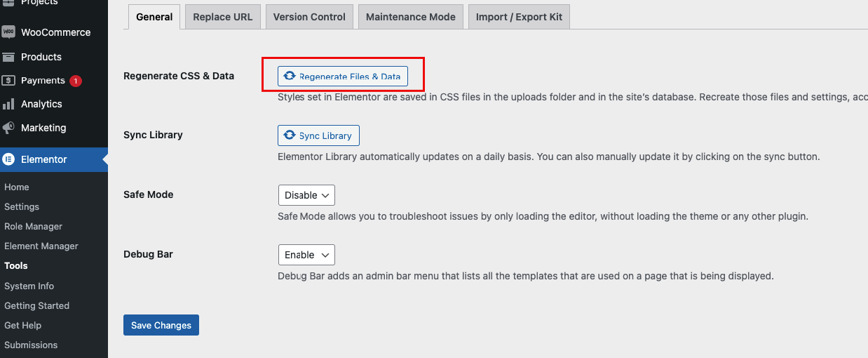Screen dimensions: 868x358
Task: Open the Maintenance Mode tab
Action: coord(411,17)
